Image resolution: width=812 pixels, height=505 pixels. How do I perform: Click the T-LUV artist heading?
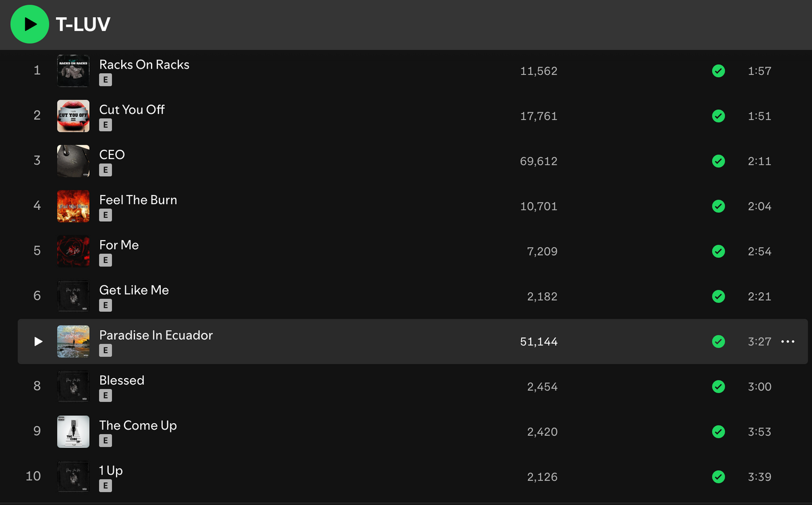(x=83, y=25)
